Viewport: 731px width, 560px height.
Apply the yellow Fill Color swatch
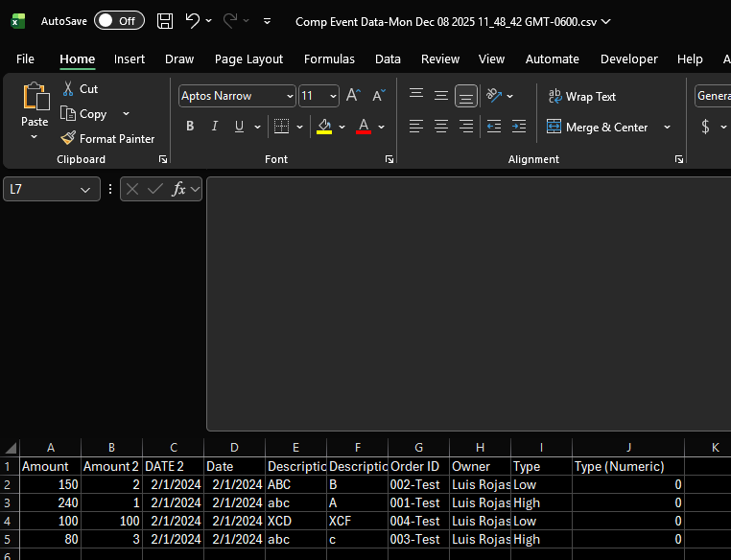point(324,127)
